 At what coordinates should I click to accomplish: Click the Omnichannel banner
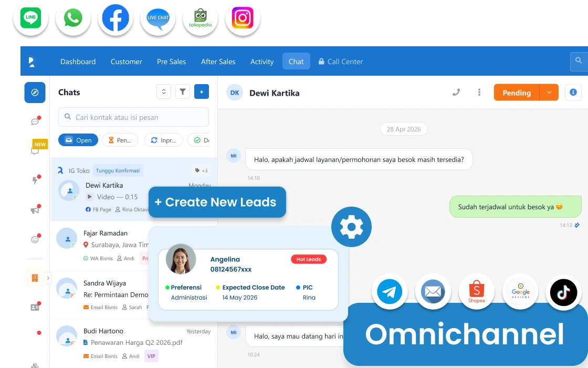[x=465, y=334]
